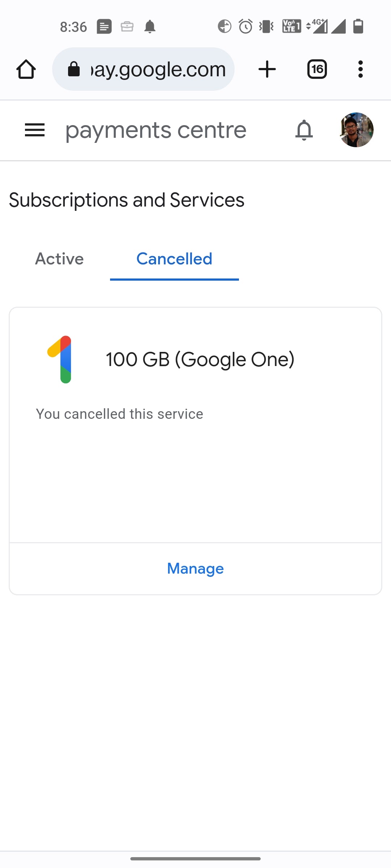Select the Cancelled subscriptions tab

coord(174,259)
